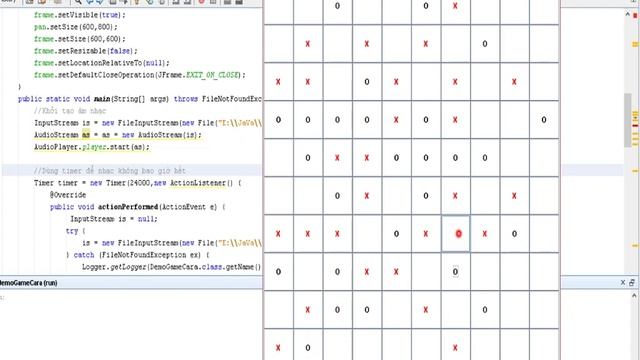Click the Timer timer = new Timer(24000 line
This screenshot has width=640, height=360.
click(x=138, y=183)
